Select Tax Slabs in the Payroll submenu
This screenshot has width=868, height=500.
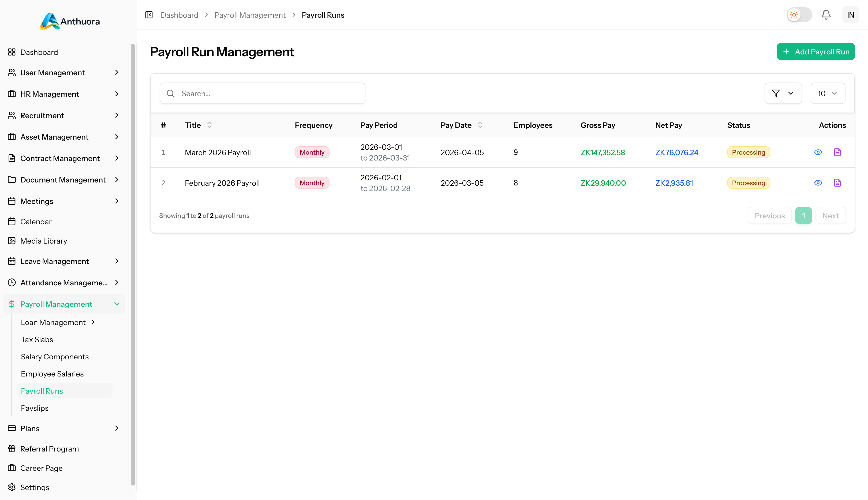(x=37, y=339)
